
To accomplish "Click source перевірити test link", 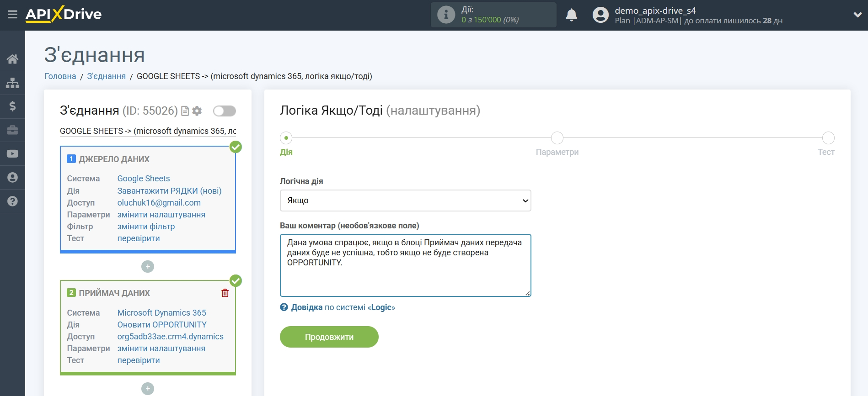I will click(139, 238).
